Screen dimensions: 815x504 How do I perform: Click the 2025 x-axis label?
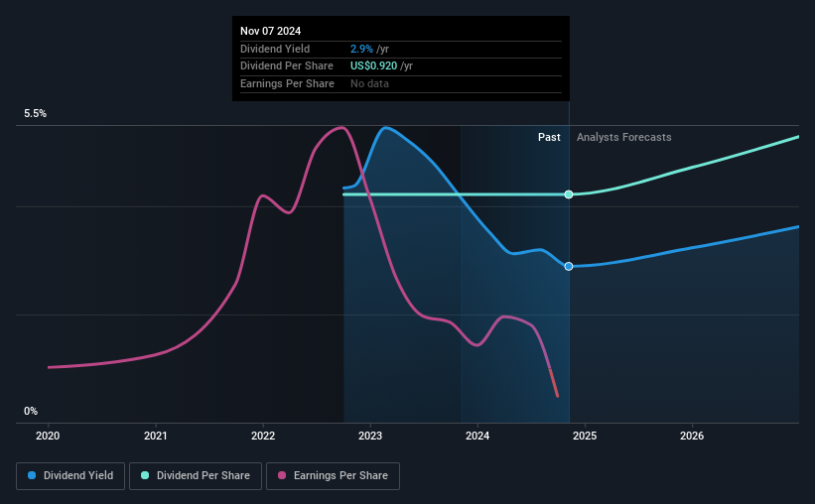(585, 436)
